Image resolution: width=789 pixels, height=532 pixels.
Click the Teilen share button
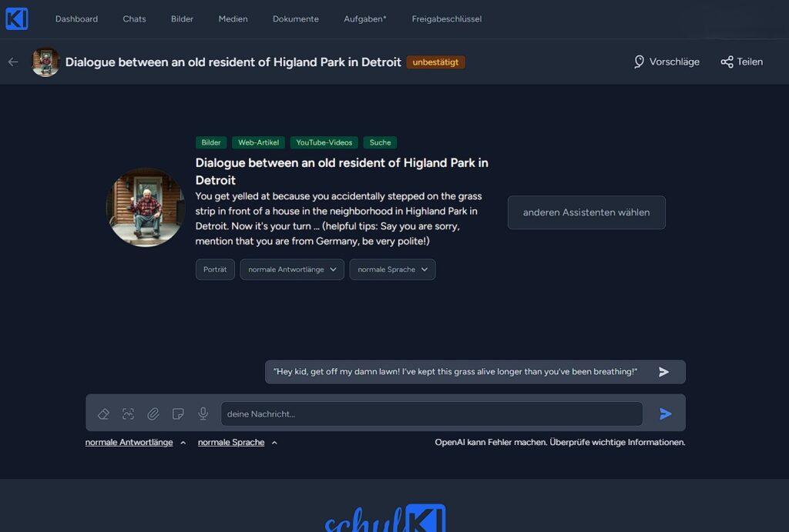(741, 62)
